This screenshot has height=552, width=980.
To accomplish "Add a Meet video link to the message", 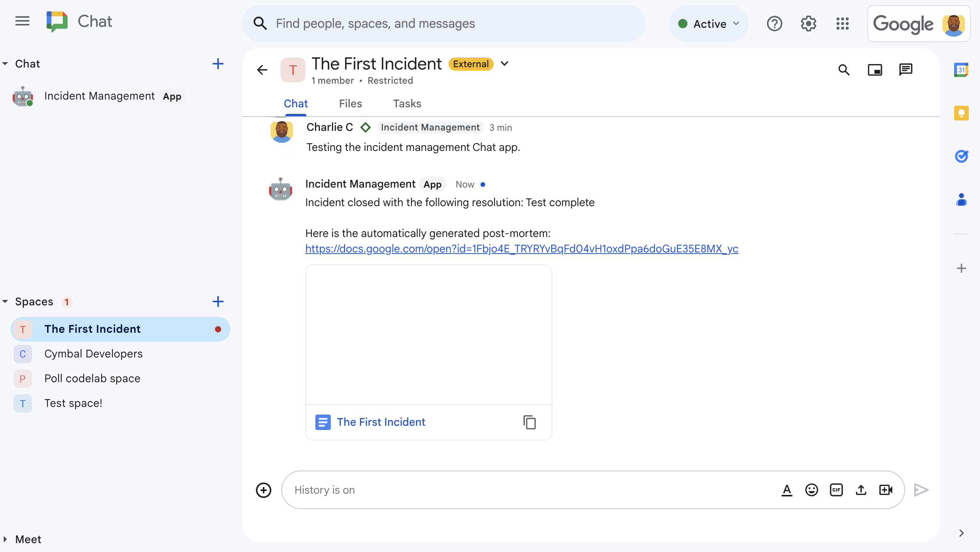I will [x=886, y=490].
